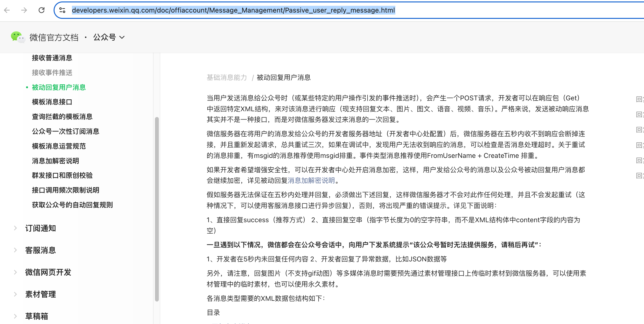Click the first icon on right edge
This screenshot has width=644, height=324.
639,99
